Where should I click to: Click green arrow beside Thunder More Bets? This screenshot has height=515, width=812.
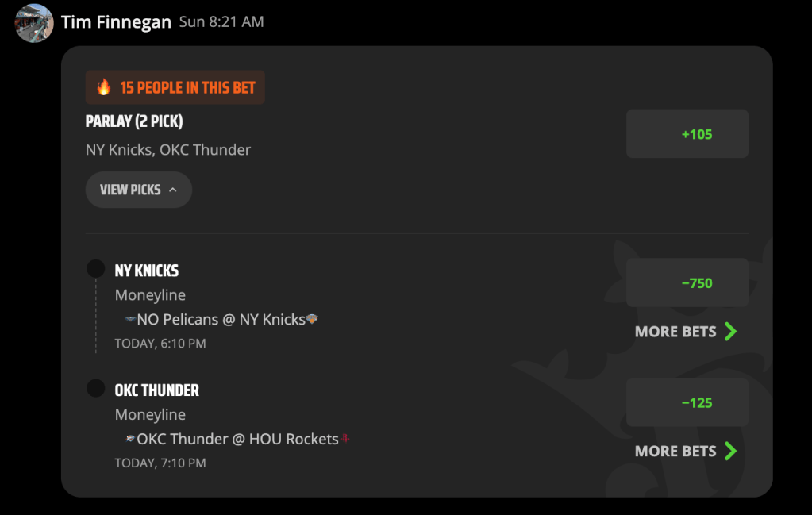pos(731,451)
